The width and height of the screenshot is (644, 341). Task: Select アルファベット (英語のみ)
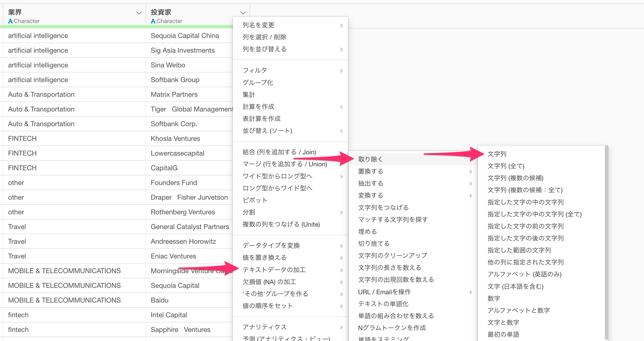[x=541, y=274]
